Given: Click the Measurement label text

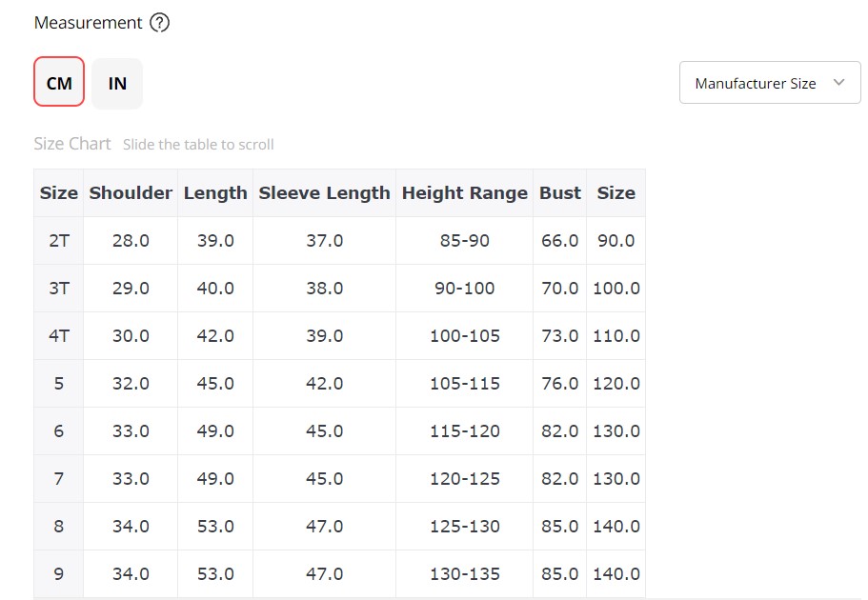Looking at the screenshot, I should pyautogui.click(x=88, y=23).
